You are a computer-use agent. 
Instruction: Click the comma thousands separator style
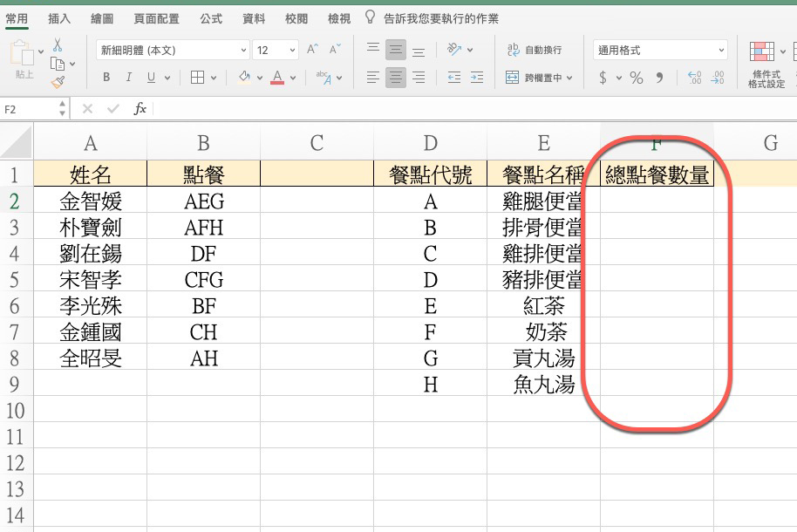[x=660, y=77]
